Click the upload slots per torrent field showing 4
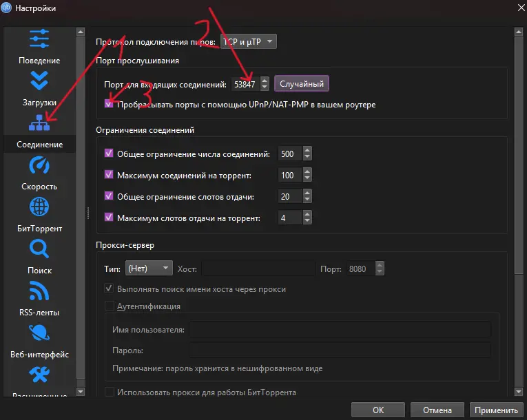The width and height of the screenshot is (527, 420). [291, 218]
